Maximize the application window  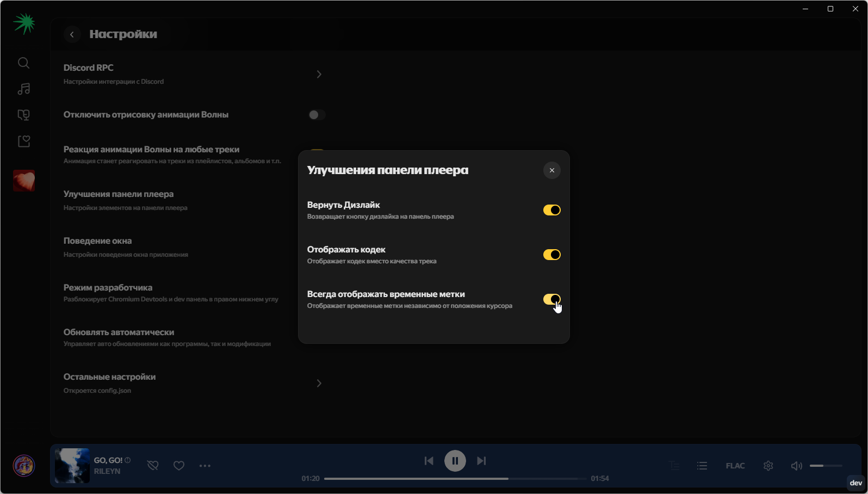[x=830, y=9]
